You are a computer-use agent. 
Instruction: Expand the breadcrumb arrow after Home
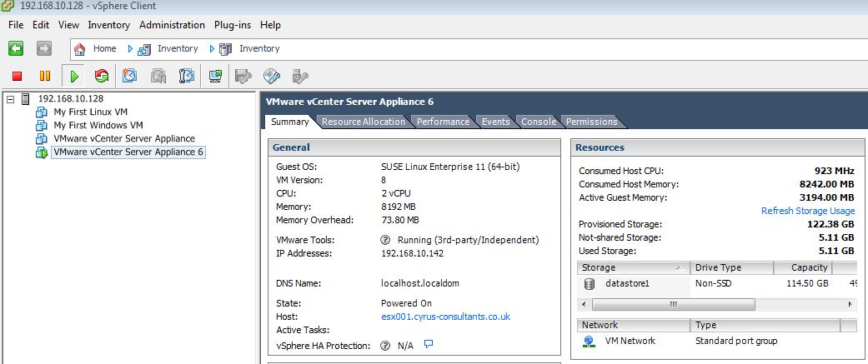point(130,48)
